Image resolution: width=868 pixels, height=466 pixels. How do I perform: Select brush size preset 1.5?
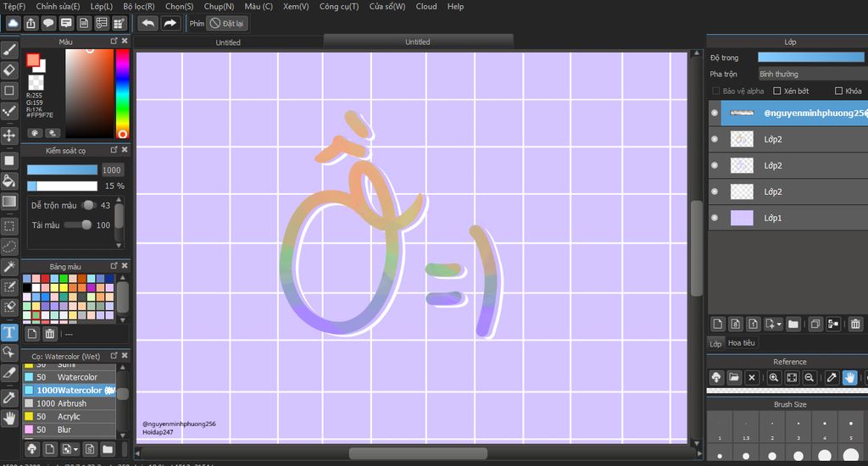point(746,429)
